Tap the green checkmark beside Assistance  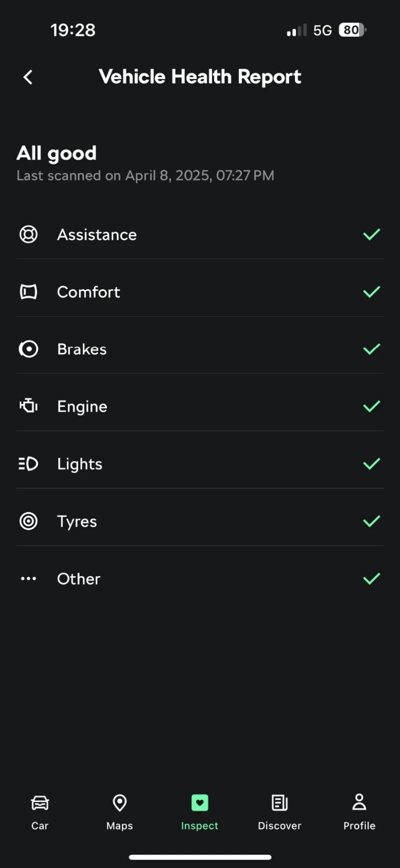coord(371,234)
